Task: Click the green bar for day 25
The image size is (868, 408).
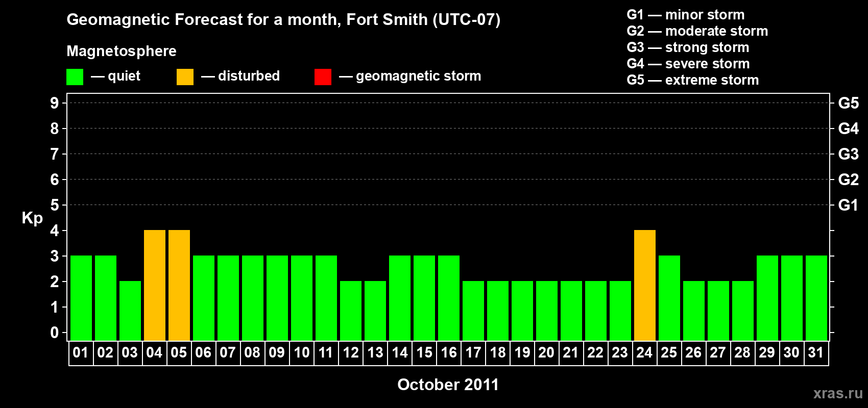Action: click(669, 298)
